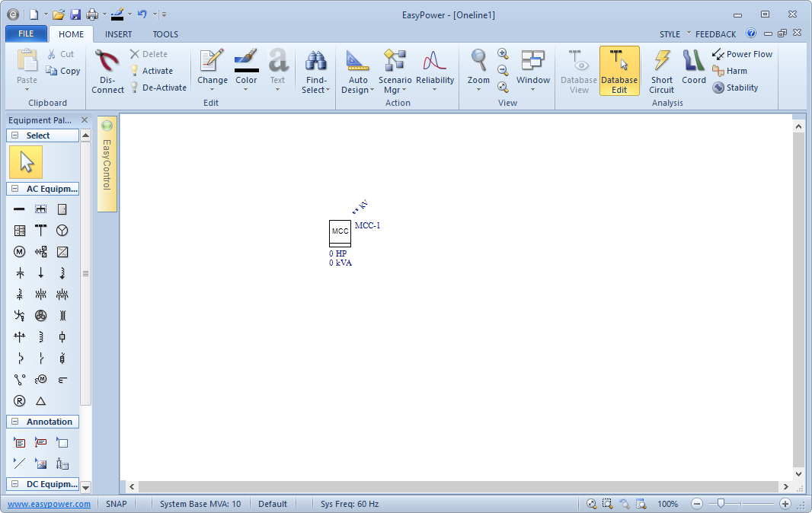The height and width of the screenshot is (513, 812).
Task: Collapse the AC Equipment palette section
Action: point(15,189)
